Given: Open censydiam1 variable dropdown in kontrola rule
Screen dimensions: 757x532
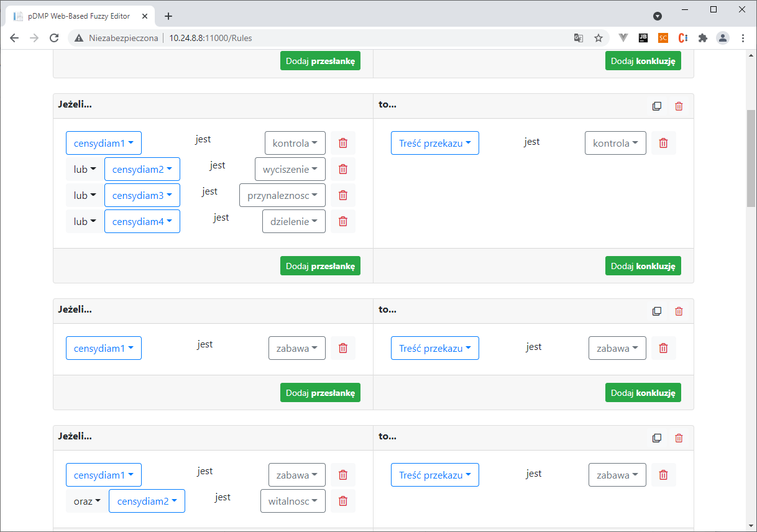Looking at the screenshot, I should click(x=104, y=143).
